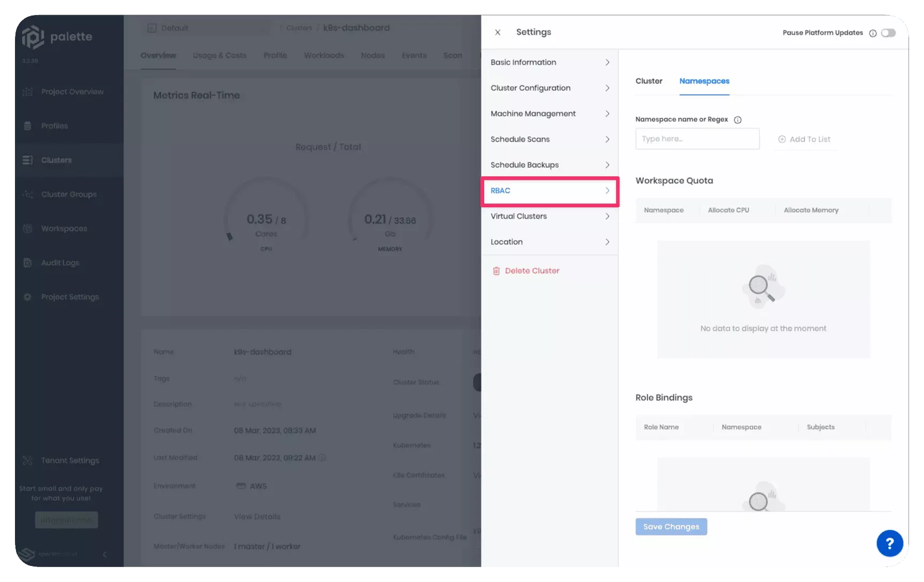Viewport: 924px width, 582px height.
Task: Open Project Settings via its gear icon
Action: tap(27, 297)
